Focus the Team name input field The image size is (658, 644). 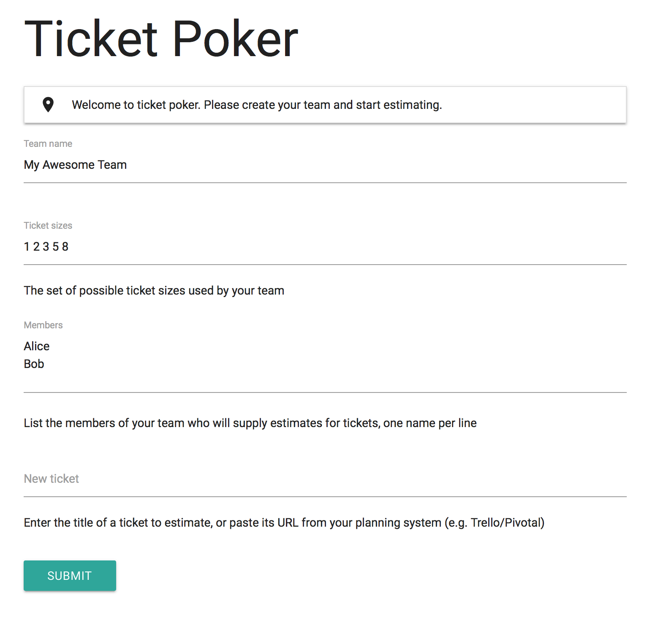(x=325, y=165)
